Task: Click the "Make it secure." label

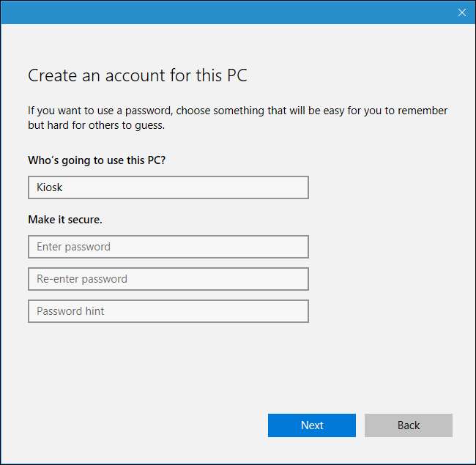Action: tap(65, 219)
